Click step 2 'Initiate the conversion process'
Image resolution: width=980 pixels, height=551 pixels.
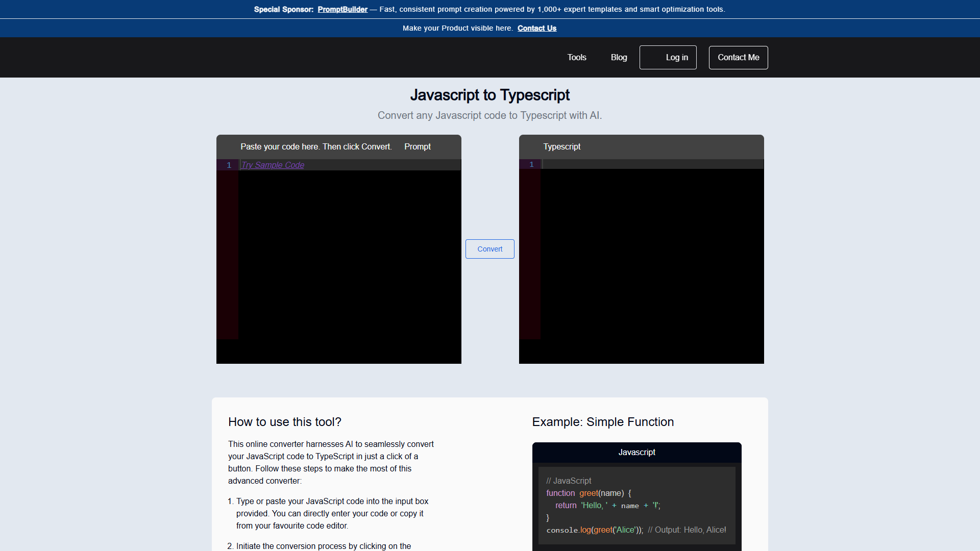[x=323, y=546]
